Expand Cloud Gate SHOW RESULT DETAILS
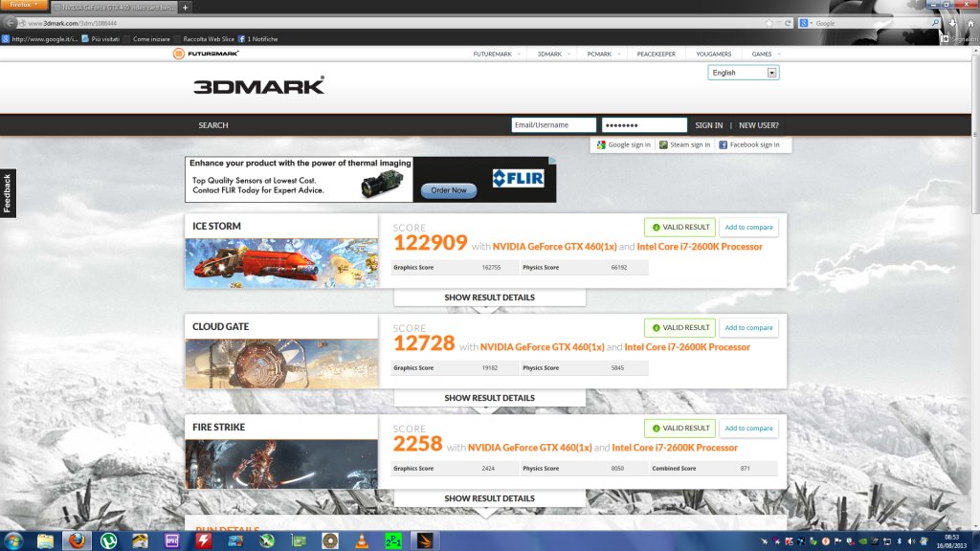The width and height of the screenshot is (980, 551). coord(489,398)
